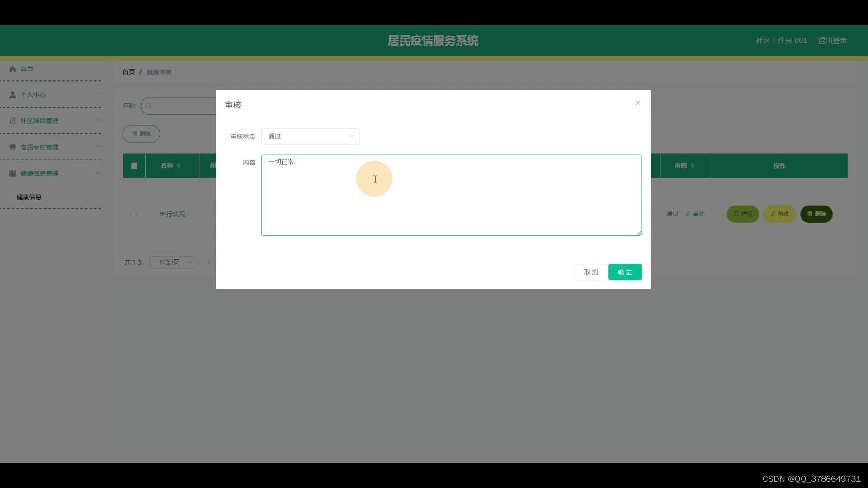868x488 pixels.
Task: Click the 居民疫情服务系统 title
Action: tap(433, 41)
